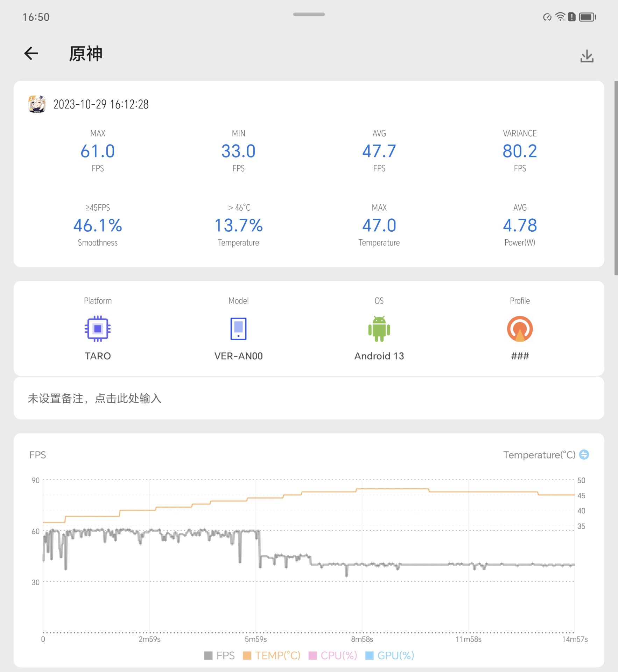Viewport: 618px width, 672px height.
Task: Tap the VER-AN00 device model icon
Action: pos(238,329)
